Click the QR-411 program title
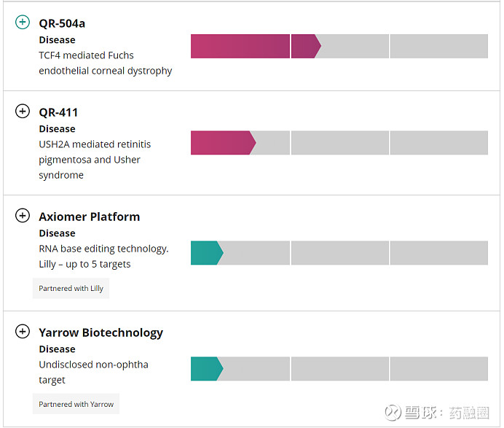Image resolution: width=504 pixels, height=428 pixels. point(58,112)
